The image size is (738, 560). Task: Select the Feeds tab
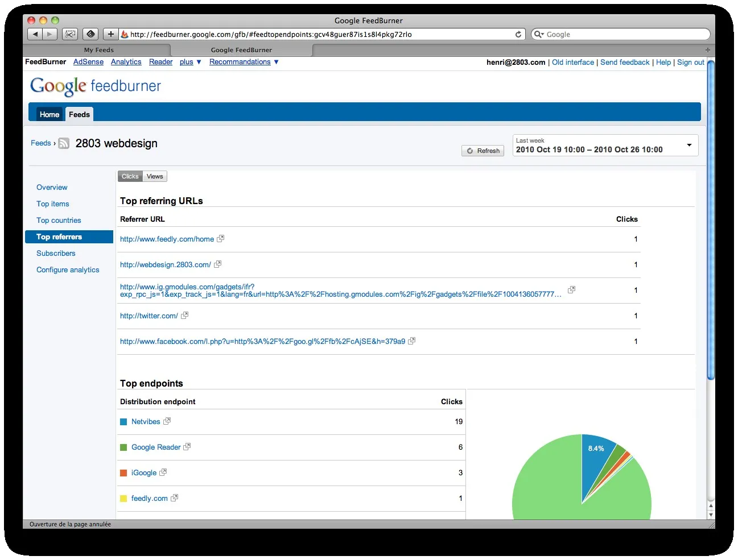coord(79,114)
